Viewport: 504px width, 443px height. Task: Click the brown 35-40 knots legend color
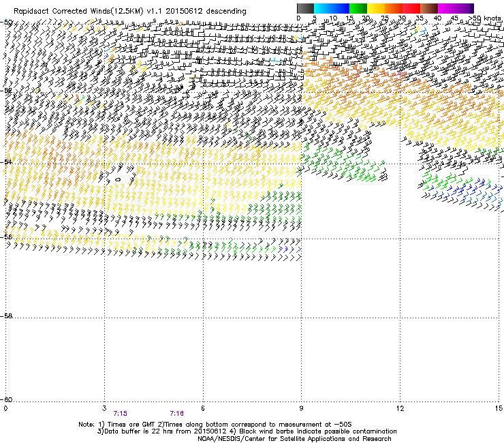(429, 8)
